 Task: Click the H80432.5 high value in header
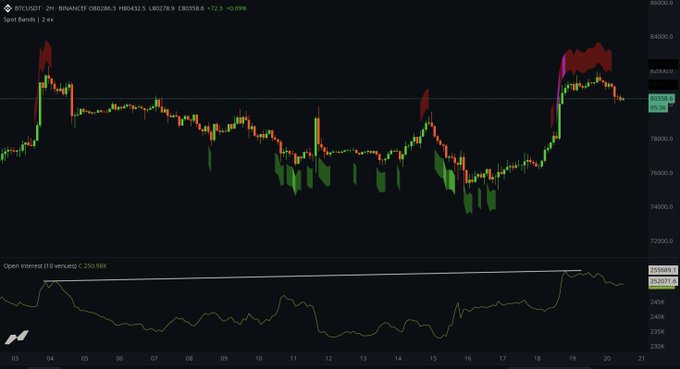coord(132,8)
